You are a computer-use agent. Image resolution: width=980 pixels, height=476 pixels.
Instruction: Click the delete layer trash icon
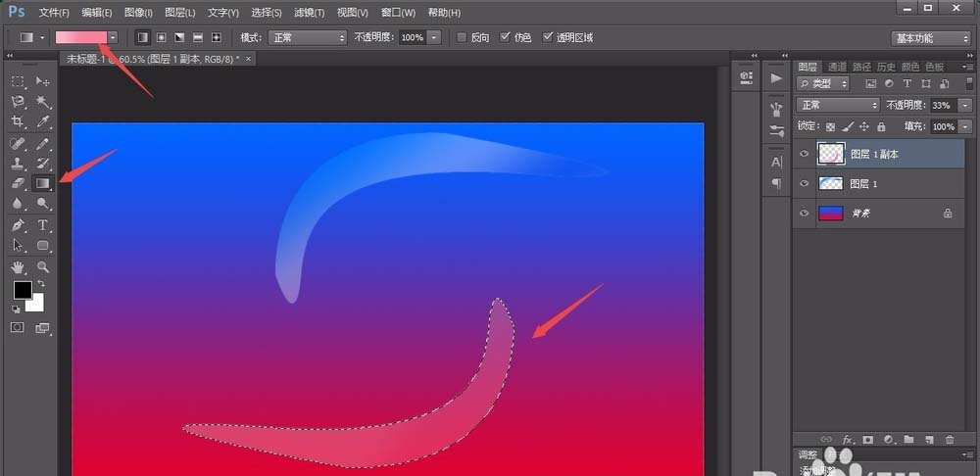(x=951, y=439)
